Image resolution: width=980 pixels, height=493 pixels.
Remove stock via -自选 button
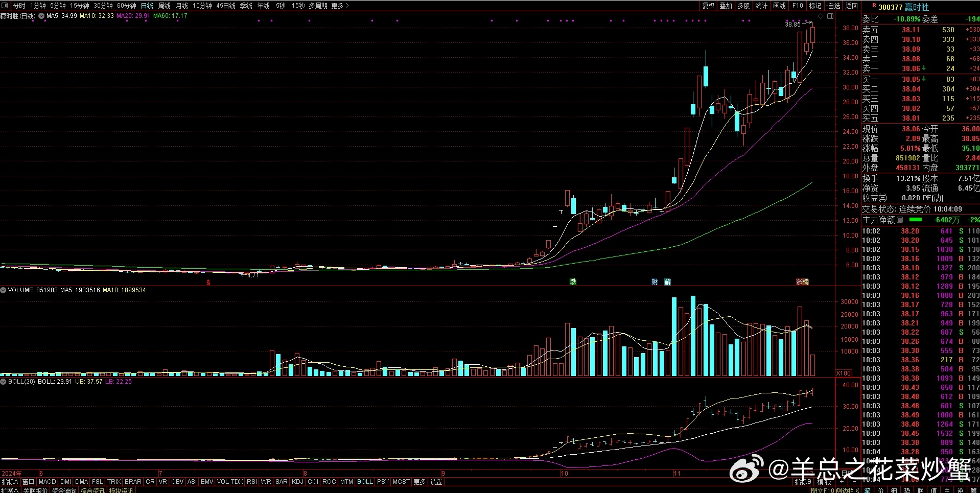pos(833,6)
